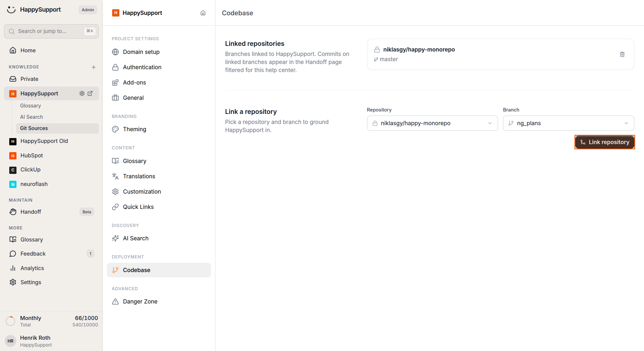This screenshot has height=351, width=644.
Task: Click the Codebase page heading
Action: click(x=238, y=13)
